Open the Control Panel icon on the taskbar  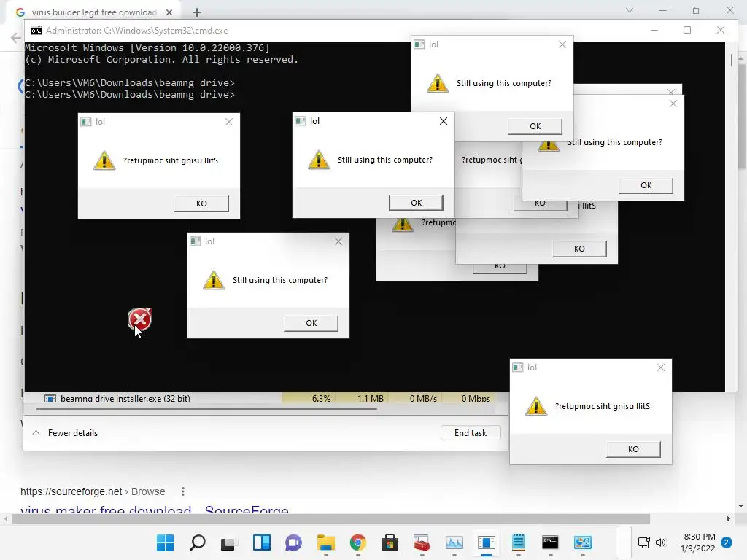[583, 542]
